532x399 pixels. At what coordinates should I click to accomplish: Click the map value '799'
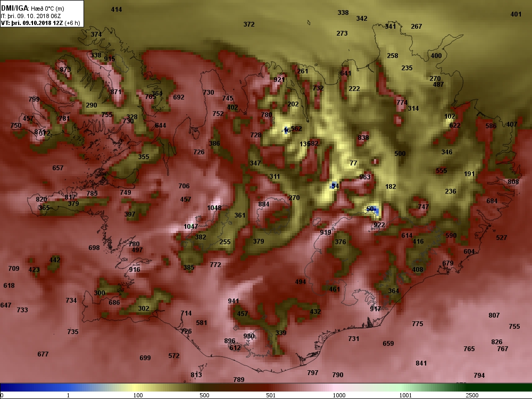click(x=34, y=99)
